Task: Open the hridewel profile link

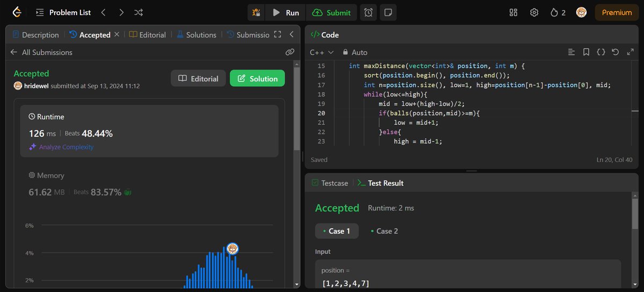Action: (x=36, y=86)
